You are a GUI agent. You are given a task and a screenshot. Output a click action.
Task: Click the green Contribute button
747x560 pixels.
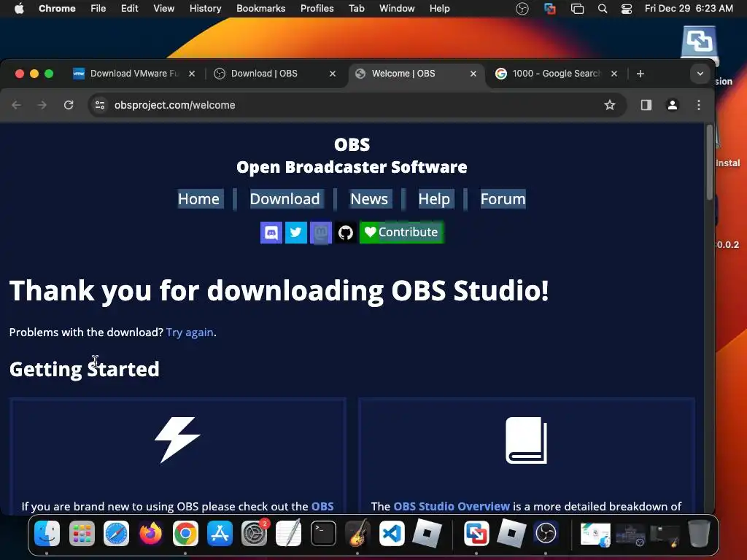pos(401,233)
